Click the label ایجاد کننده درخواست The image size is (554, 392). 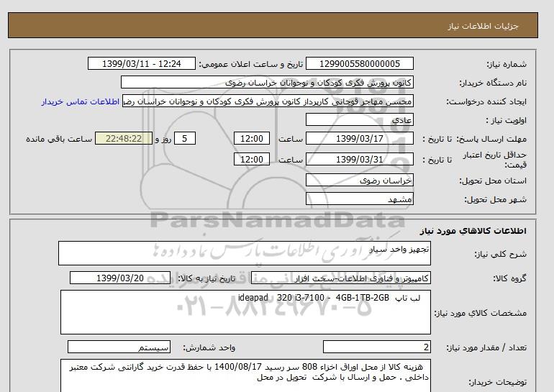(x=486, y=101)
